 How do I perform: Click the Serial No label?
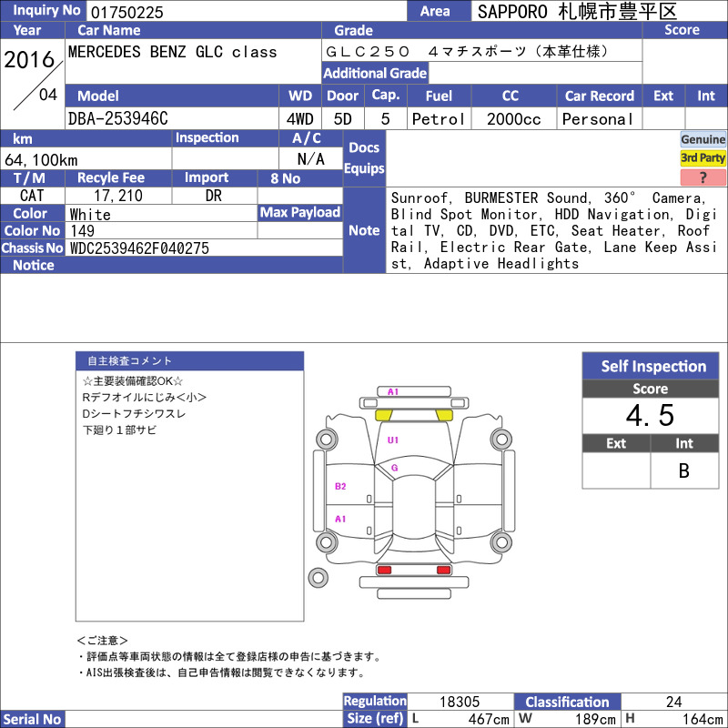(32, 719)
